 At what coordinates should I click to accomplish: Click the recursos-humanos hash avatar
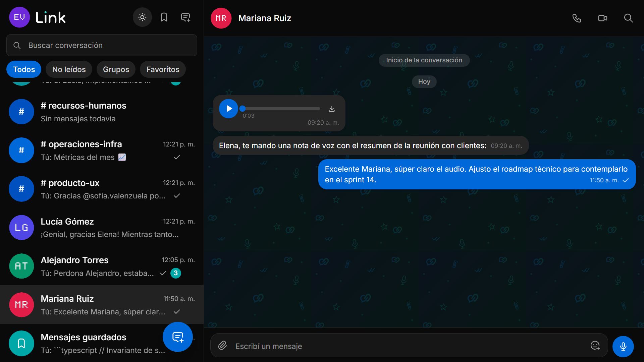pos(21,112)
